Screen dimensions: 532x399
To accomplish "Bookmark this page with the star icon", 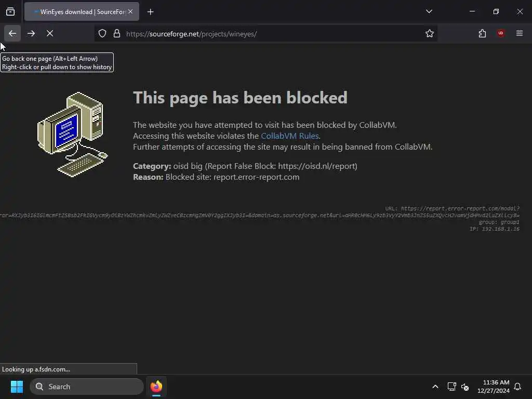I will pyautogui.click(x=430, y=34).
